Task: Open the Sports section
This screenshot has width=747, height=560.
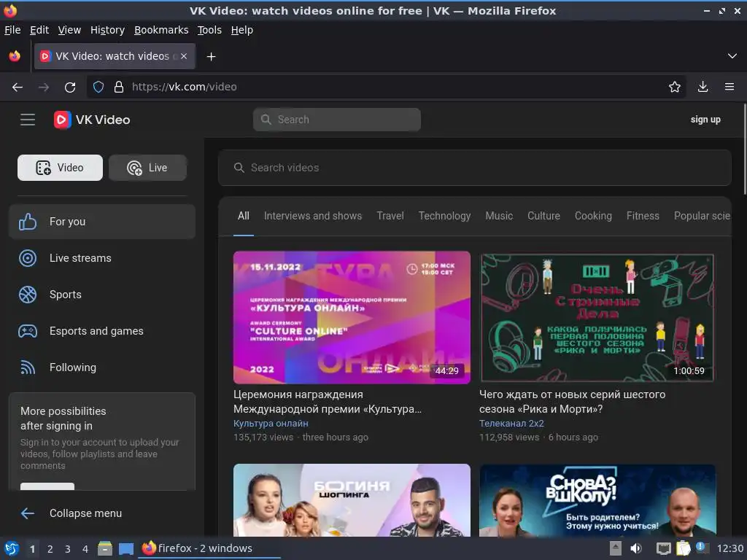Action: click(102, 295)
